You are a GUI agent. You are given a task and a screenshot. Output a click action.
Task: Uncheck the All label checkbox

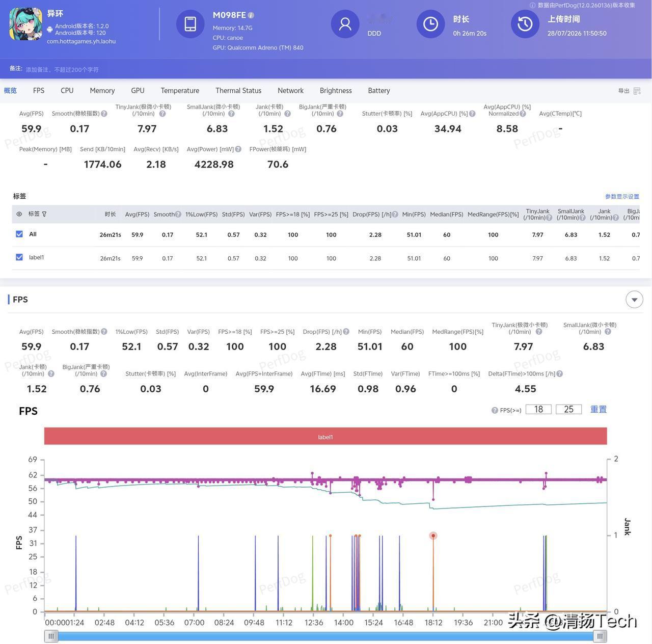tap(19, 234)
